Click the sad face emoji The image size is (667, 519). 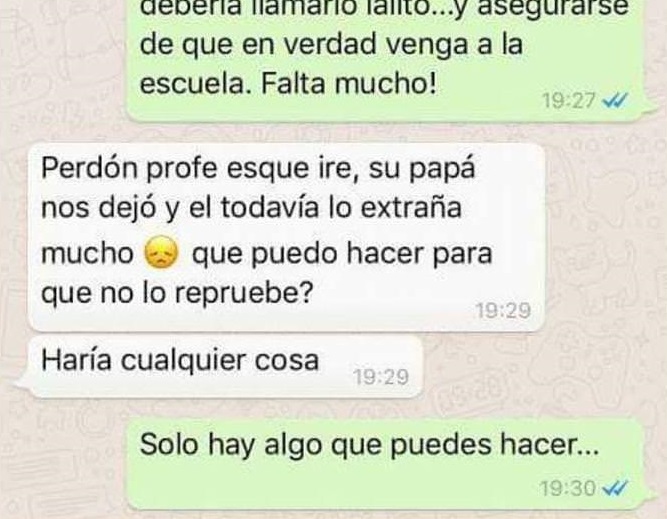coord(161,254)
